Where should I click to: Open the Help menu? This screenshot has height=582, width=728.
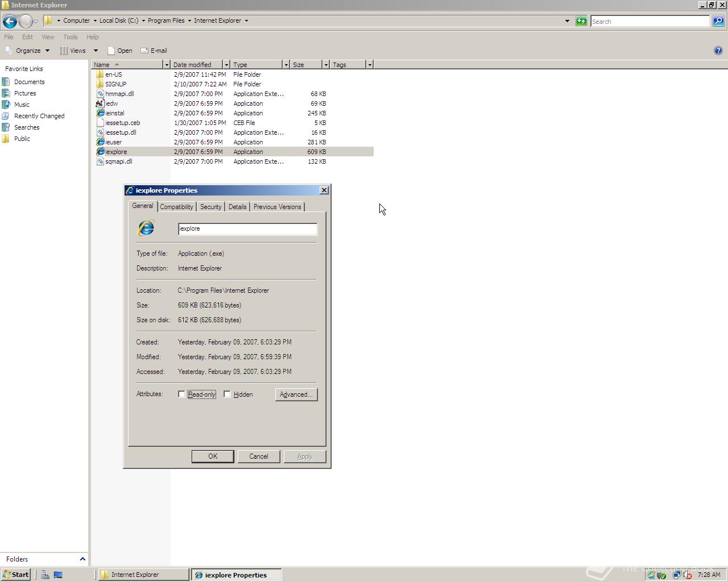[92, 37]
